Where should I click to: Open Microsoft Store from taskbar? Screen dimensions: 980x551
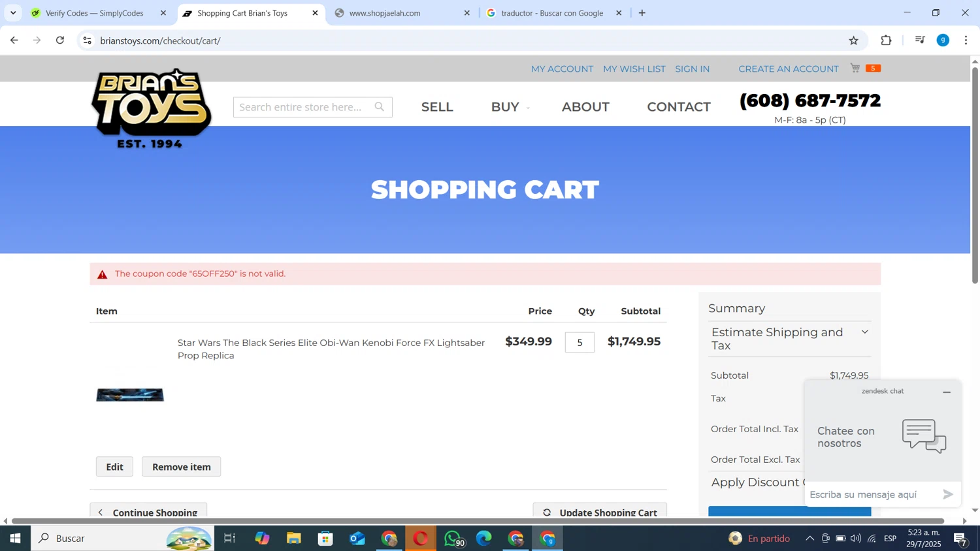coord(325,539)
